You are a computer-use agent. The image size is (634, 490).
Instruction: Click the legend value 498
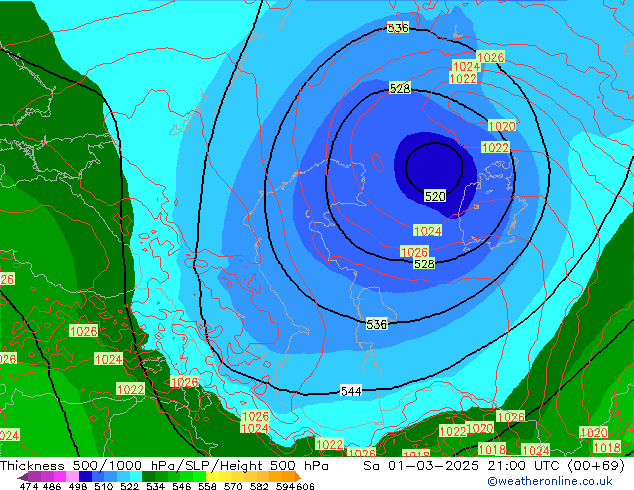(x=78, y=486)
